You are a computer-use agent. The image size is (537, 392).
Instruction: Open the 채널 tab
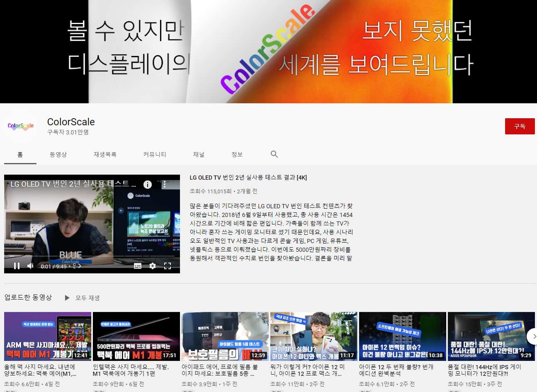click(x=199, y=154)
